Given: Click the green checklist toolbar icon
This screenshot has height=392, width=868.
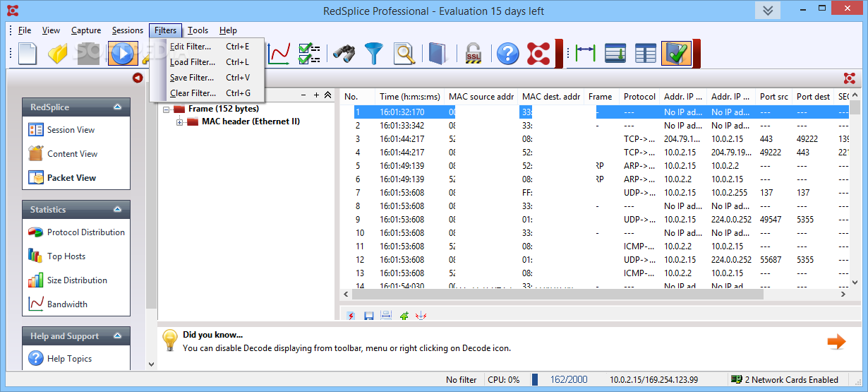Looking at the screenshot, I should tap(309, 54).
